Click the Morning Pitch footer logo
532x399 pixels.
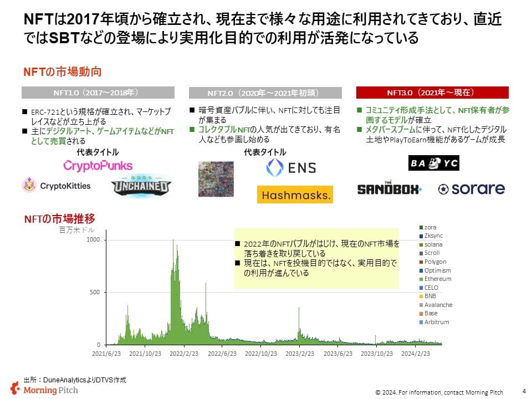[x=44, y=389]
